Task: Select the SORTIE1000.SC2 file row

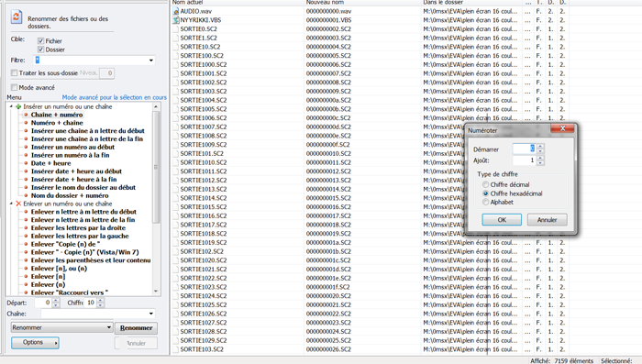Action: tap(204, 65)
